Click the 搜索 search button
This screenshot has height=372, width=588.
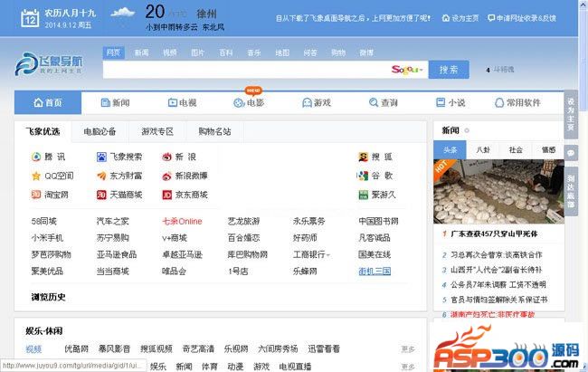pos(449,70)
